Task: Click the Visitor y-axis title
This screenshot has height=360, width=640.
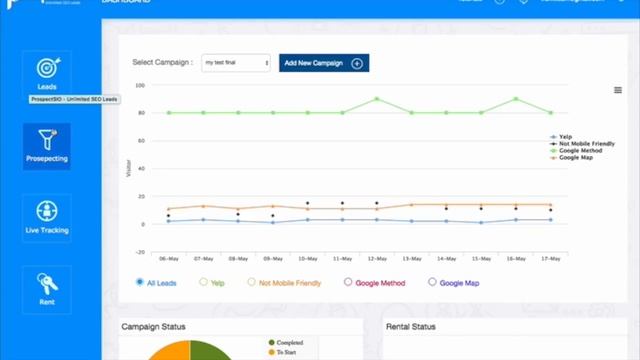Action: click(129, 168)
